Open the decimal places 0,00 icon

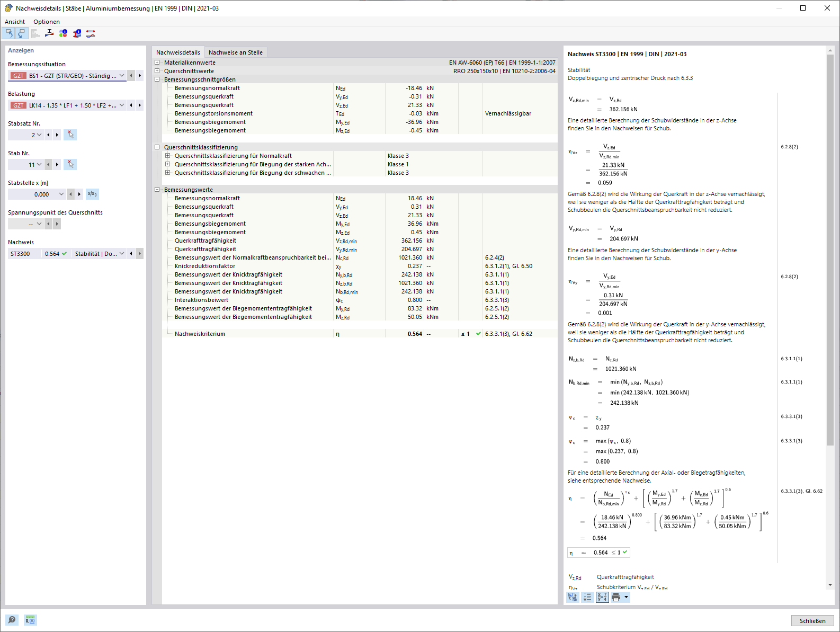pyautogui.click(x=30, y=620)
